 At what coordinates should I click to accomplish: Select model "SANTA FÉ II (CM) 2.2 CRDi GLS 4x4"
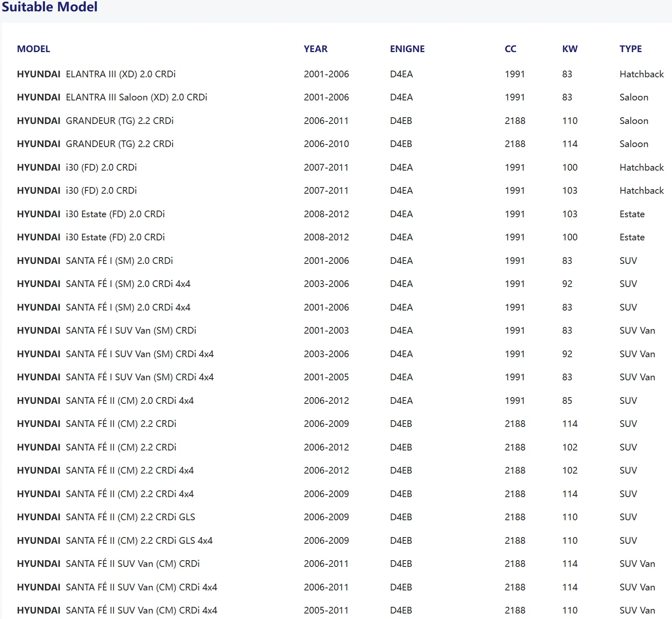point(139,541)
